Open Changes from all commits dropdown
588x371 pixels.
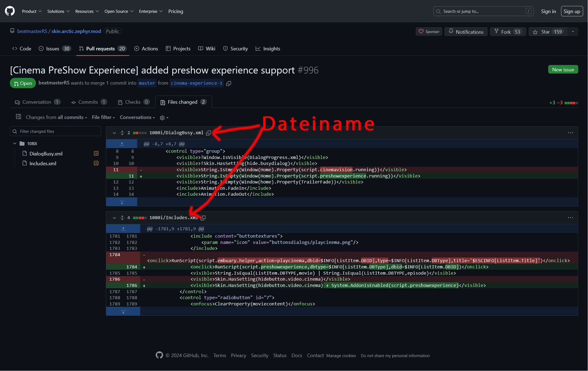[x=56, y=117]
